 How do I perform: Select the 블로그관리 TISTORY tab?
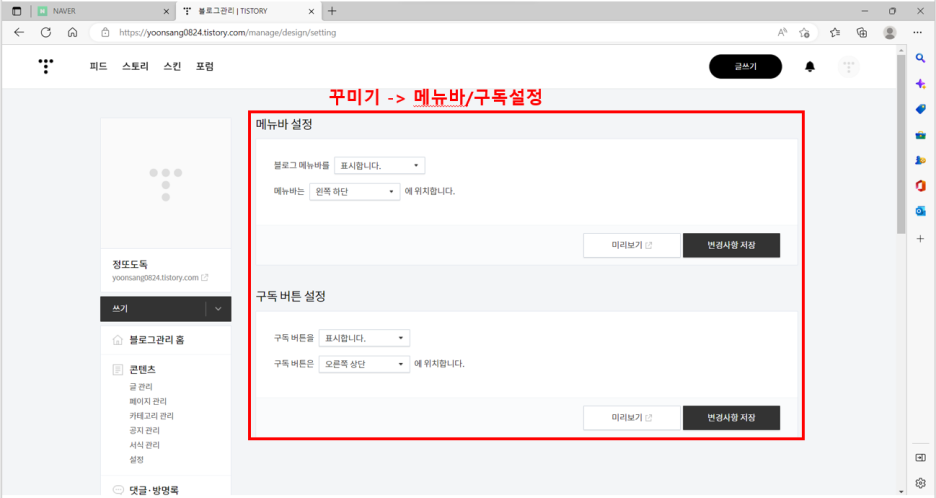(248, 11)
